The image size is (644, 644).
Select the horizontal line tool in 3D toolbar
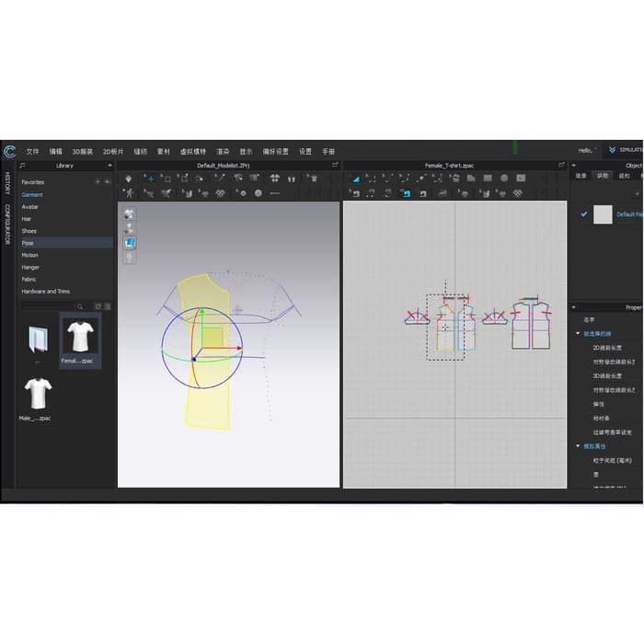click(275, 193)
